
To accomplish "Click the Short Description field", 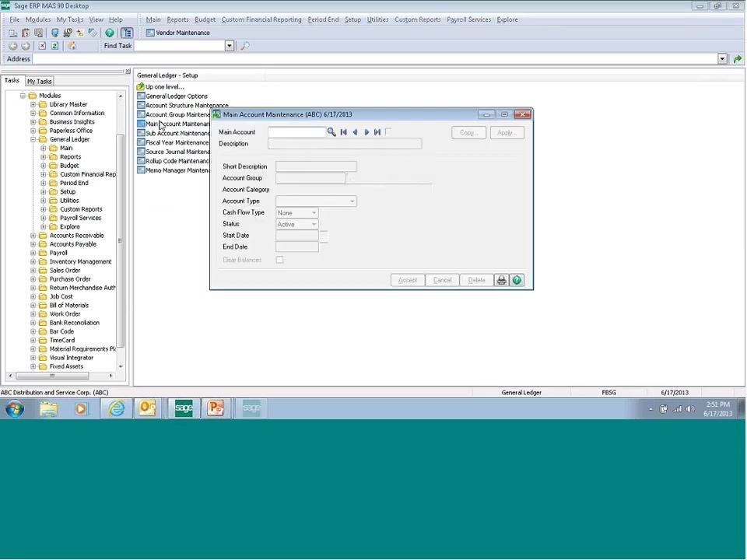I will click(316, 166).
